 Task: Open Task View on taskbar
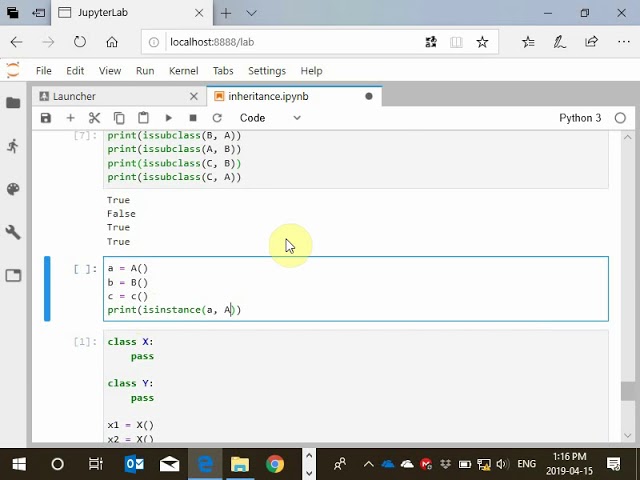pyautogui.click(x=96, y=464)
